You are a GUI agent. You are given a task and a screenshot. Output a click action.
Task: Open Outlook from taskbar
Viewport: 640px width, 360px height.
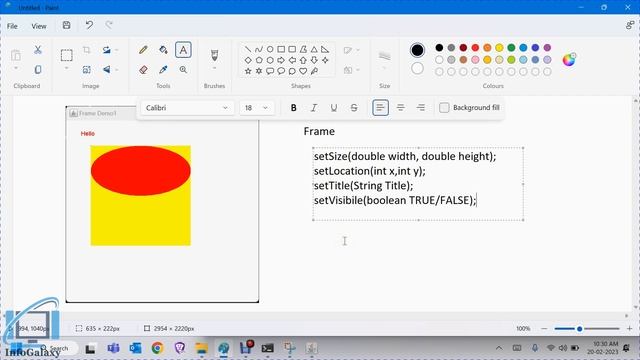pos(136,348)
